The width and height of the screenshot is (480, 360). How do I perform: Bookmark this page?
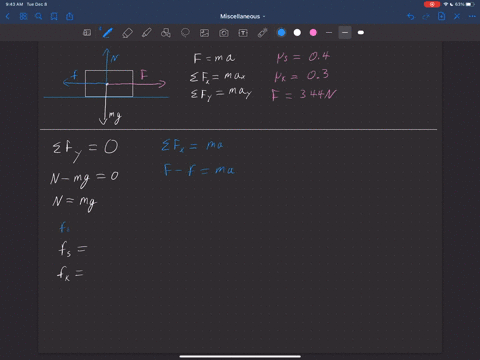pos(54,16)
